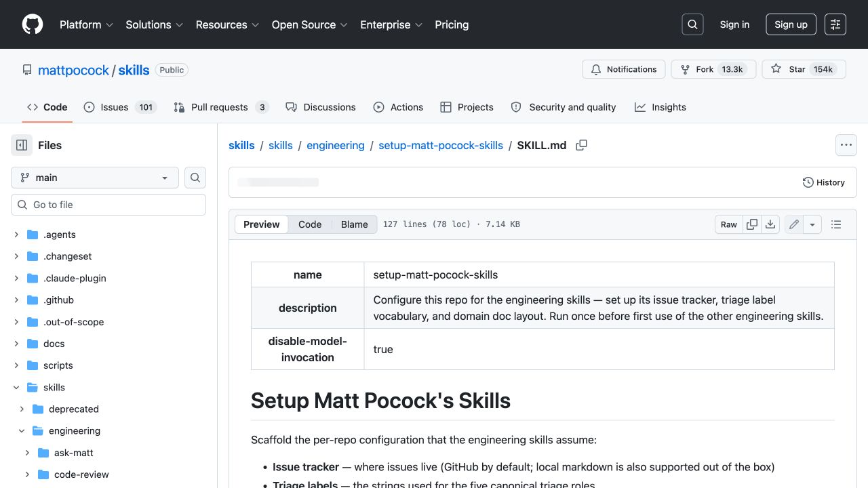Edit the file with the pencil icon
This screenshot has width=868, height=488.
(x=794, y=224)
